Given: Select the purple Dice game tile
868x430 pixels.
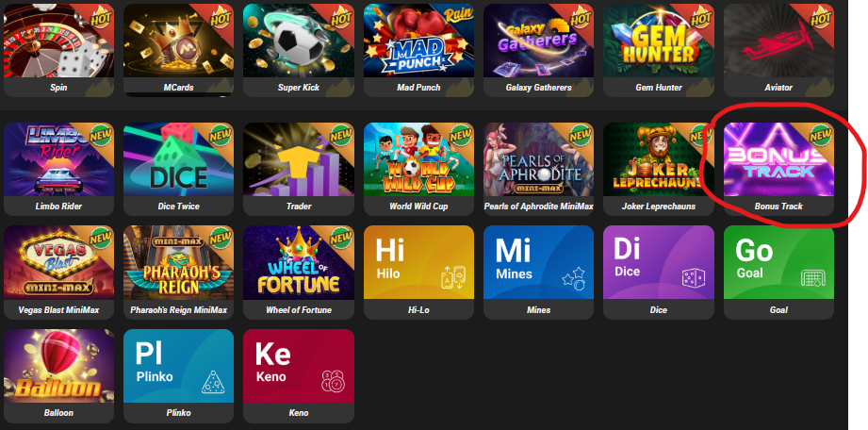Looking at the screenshot, I should point(658,273).
